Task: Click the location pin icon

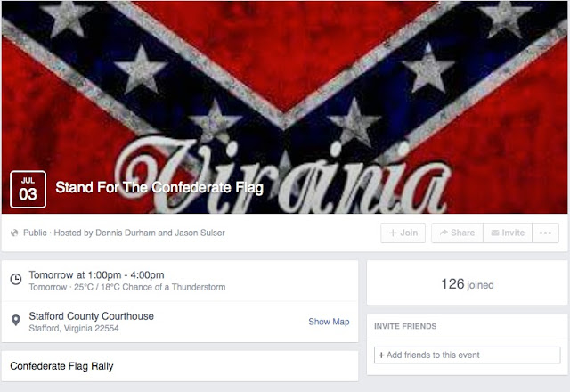Action: coord(16,321)
